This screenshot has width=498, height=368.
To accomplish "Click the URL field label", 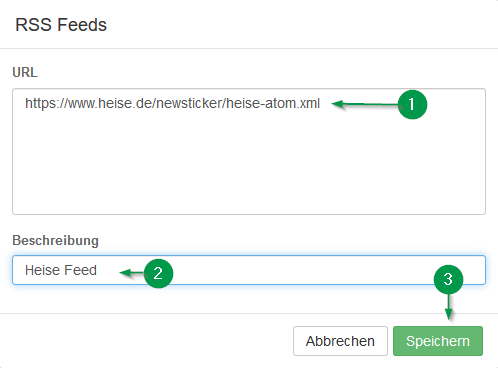I will coord(25,72).
